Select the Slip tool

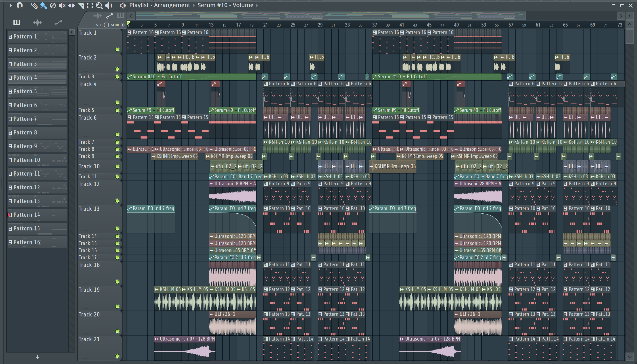tap(71, 5)
